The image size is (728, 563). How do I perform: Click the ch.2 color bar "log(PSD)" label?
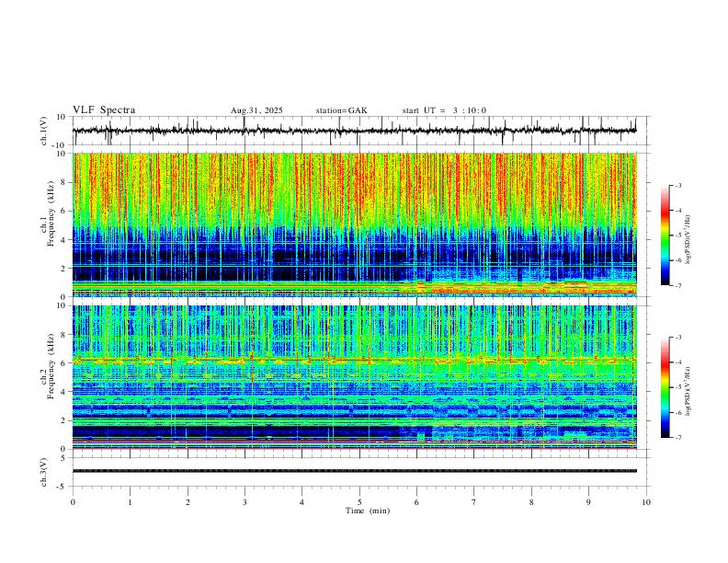(688, 391)
